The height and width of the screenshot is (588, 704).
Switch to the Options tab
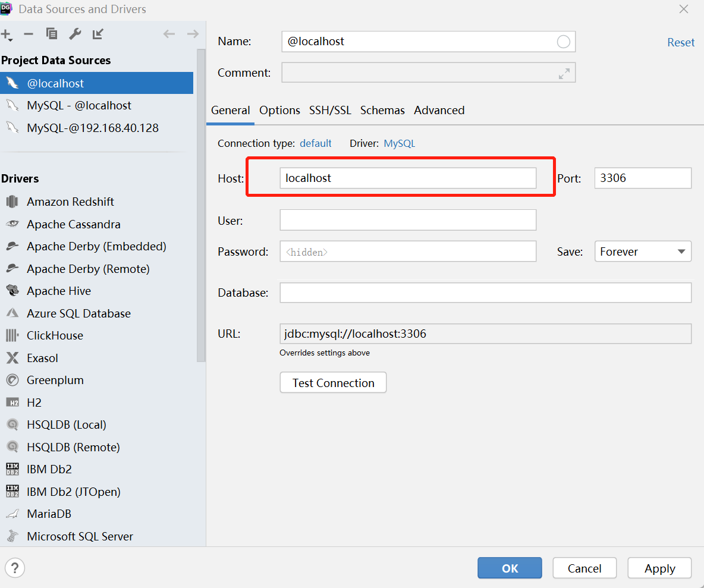pos(279,110)
